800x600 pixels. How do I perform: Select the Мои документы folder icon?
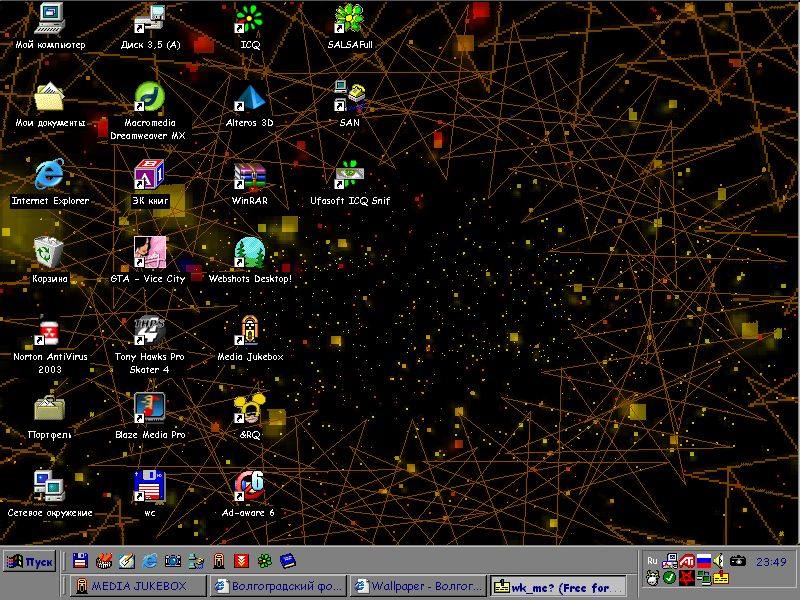pos(49,104)
